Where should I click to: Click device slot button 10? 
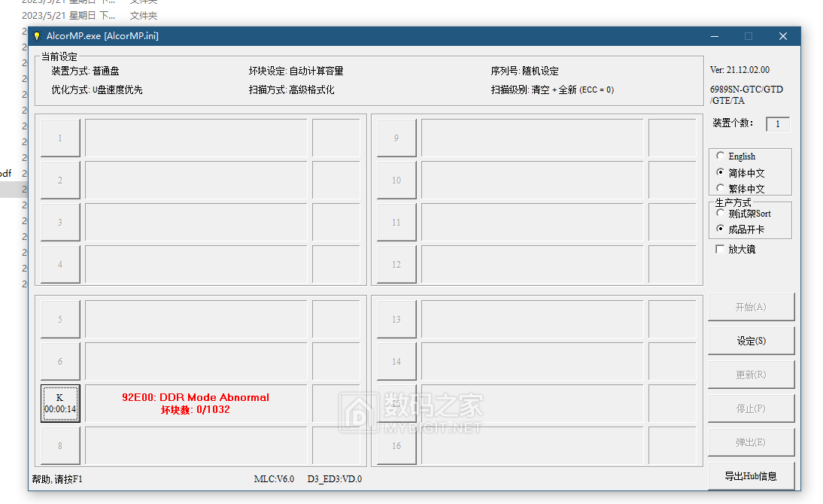click(396, 180)
